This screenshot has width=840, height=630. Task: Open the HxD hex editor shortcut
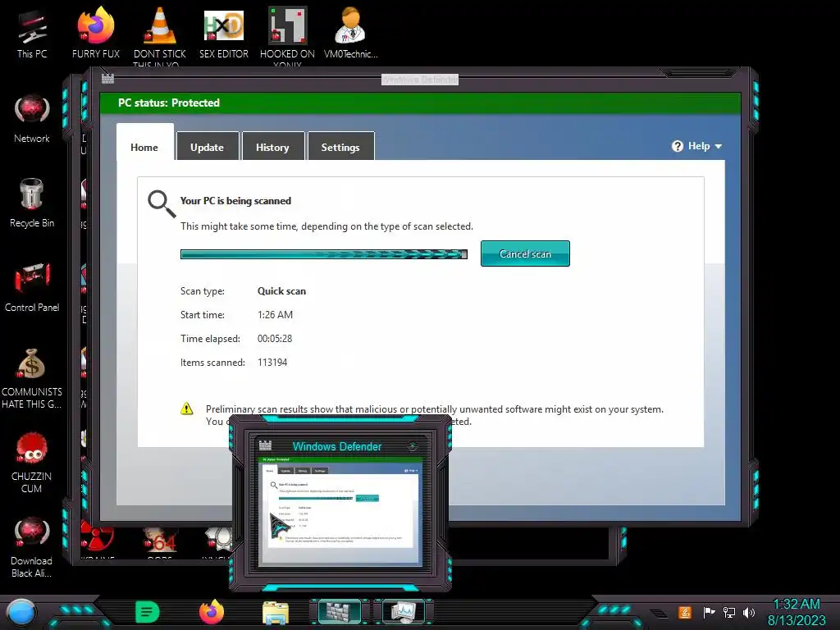(x=224, y=34)
